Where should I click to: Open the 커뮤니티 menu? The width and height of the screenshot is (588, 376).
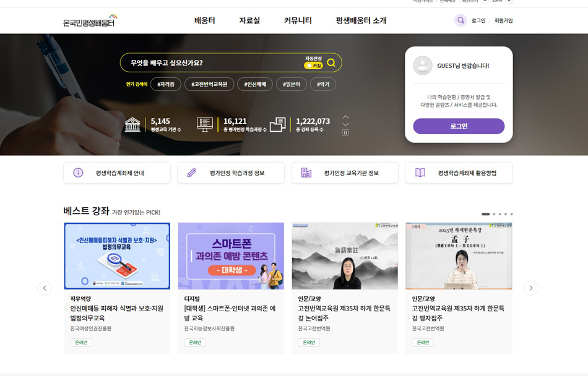(298, 20)
